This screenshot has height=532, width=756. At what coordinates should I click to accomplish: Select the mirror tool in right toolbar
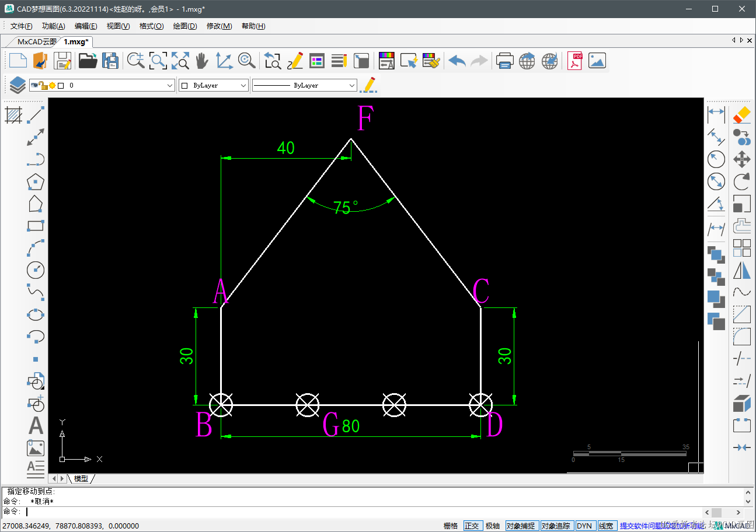click(741, 271)
